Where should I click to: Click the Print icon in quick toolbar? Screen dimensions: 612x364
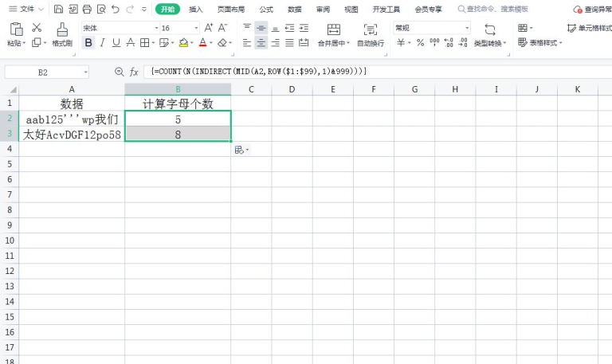87,10
